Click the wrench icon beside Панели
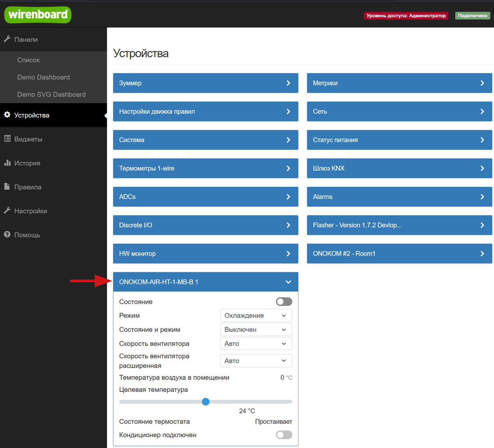The image size is (494, 448). [7, 39]
